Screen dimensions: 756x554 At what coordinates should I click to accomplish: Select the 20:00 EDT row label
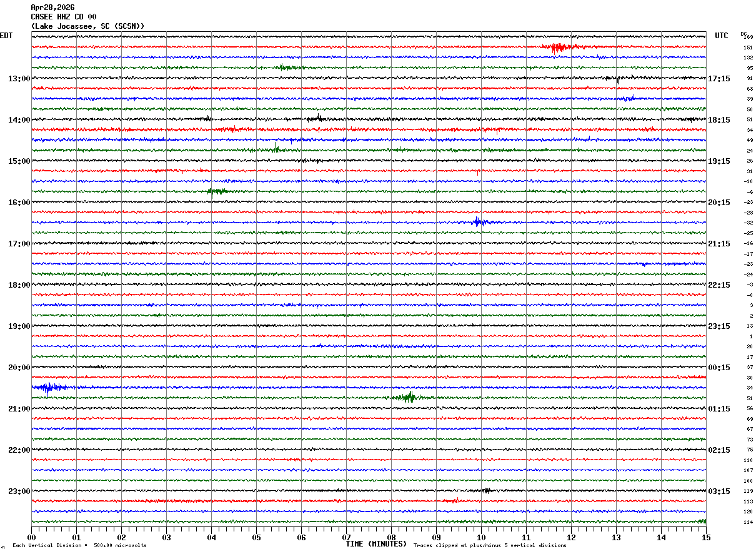19,368
